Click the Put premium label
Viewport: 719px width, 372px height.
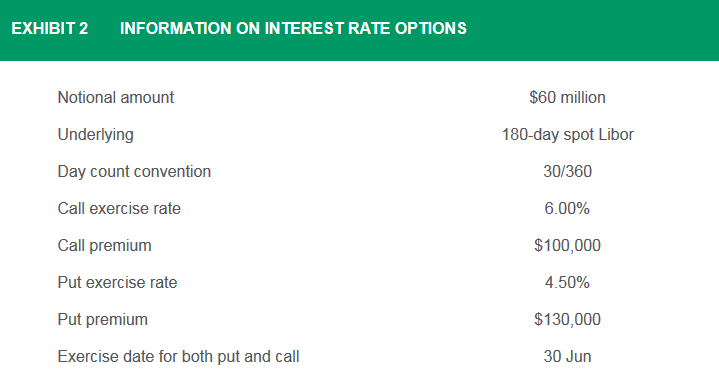tap(102, 320)
